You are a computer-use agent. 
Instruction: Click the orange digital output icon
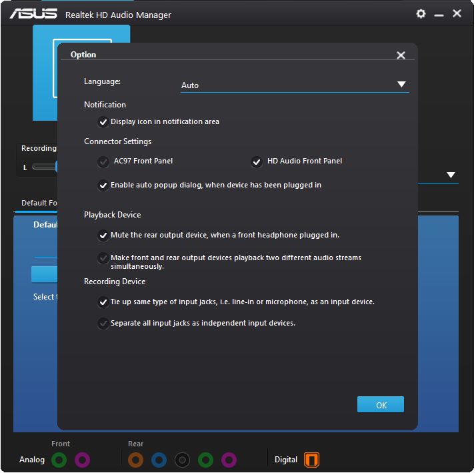click(311, 460)
